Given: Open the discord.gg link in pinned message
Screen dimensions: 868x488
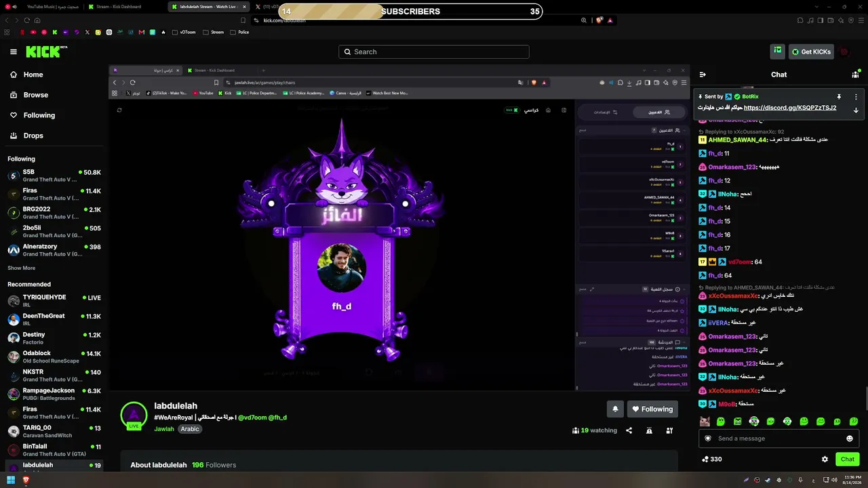Looking at the screenshot, I should 790,108.
